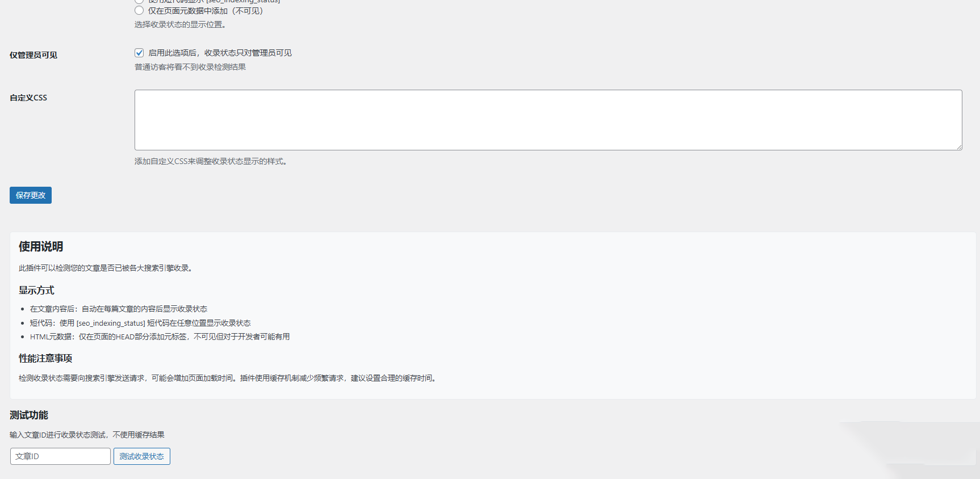980x479 pixels.
Task: Focus the '文章ID' input field
Action: click(60, 456)
